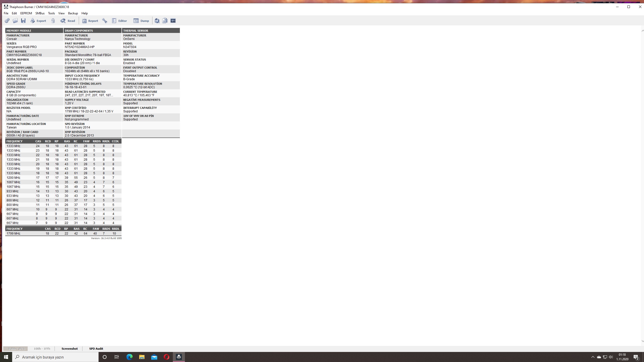
Task: Click the Thaiphoon Burner title bar app icon
Action: coord(6,7)
